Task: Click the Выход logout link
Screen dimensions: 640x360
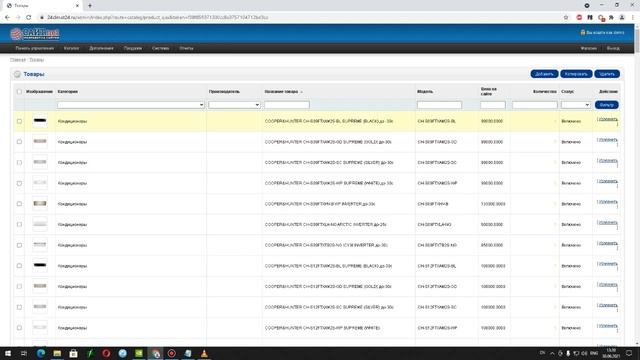Action: pos(613,48)
